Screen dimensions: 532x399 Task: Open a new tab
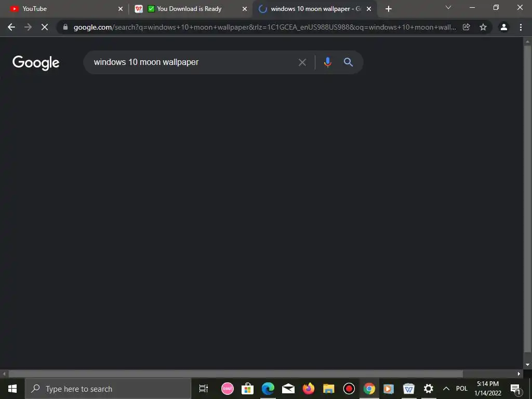click(389, 9)
